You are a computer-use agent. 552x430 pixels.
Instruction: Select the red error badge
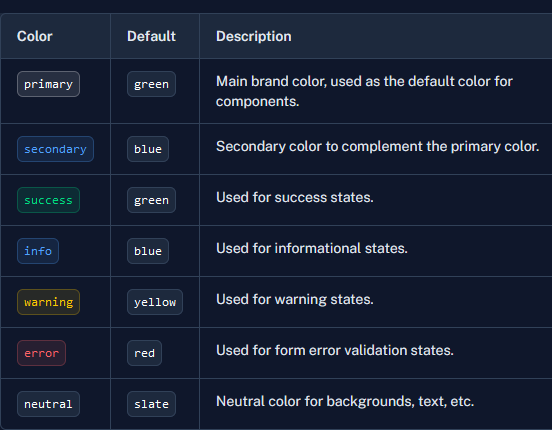click(41, 353)
